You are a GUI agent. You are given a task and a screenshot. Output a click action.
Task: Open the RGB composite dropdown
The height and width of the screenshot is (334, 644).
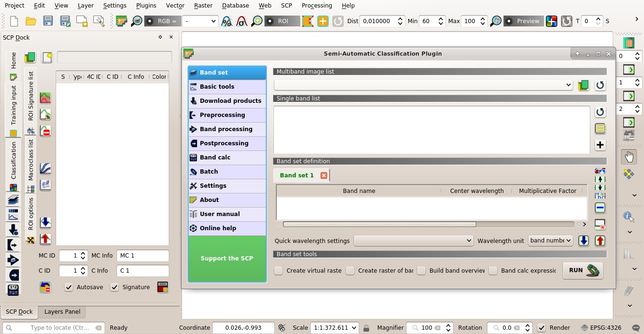tap(200, 21)
